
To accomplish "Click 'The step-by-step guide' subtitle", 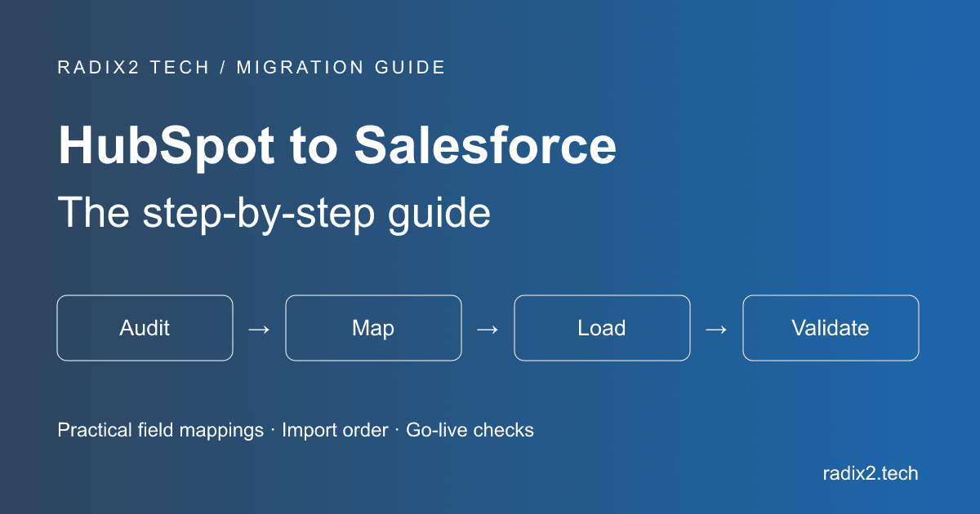I will (x=274, y=214).
